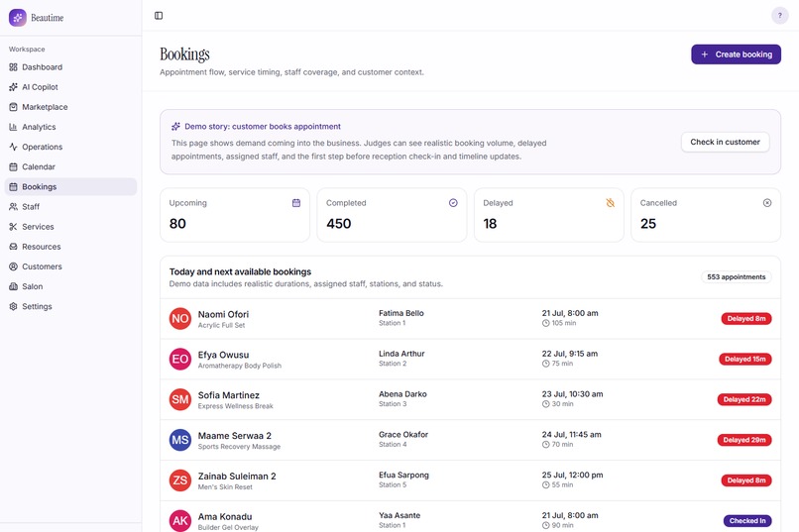Viewport: 799px width, 532px height.
Task: Click the Settings gear icon
Action: [x=13, y=306]
